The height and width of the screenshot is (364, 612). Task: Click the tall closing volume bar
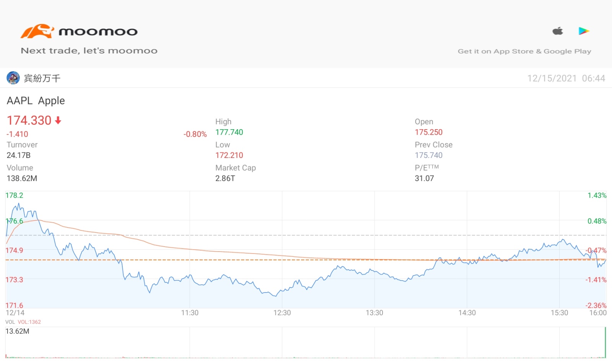605,342
